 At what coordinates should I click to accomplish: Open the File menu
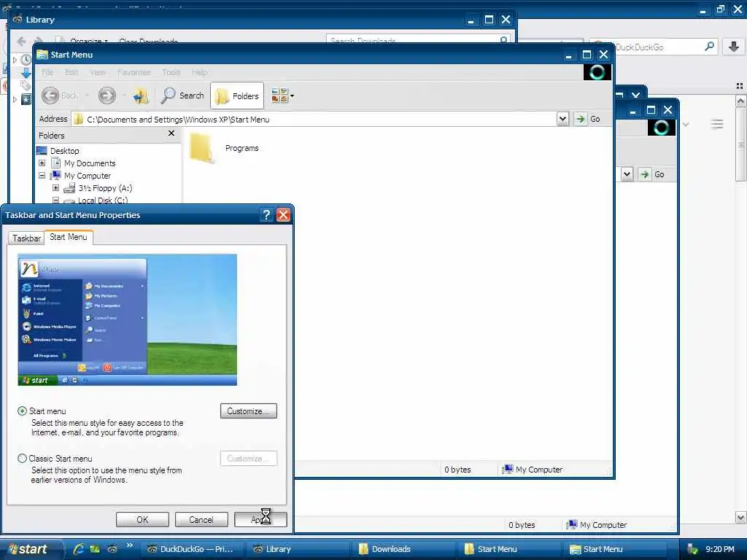[x=47, y=72]
